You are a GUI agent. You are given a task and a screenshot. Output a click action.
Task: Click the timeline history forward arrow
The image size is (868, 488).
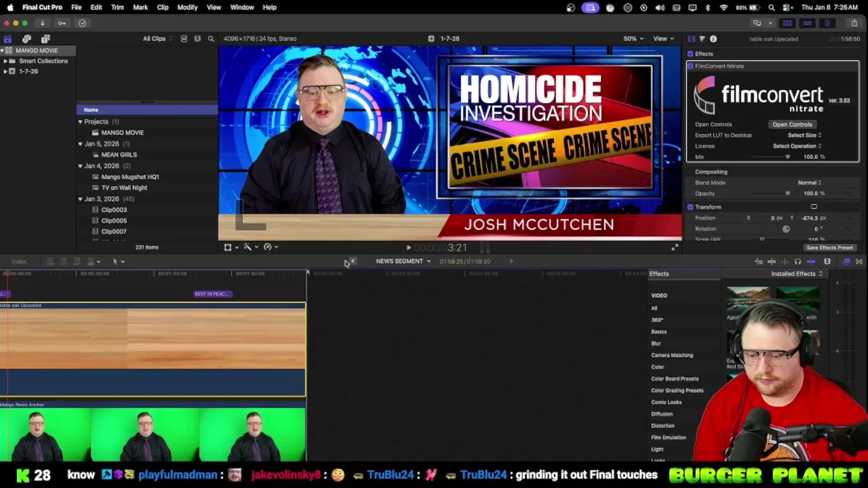tap(511, 262)
